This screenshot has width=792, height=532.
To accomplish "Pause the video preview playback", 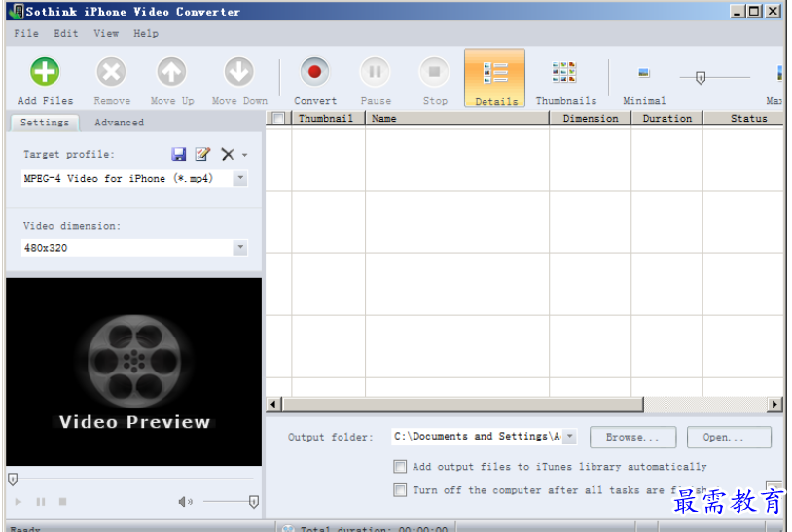I will [x=41, y=501].
